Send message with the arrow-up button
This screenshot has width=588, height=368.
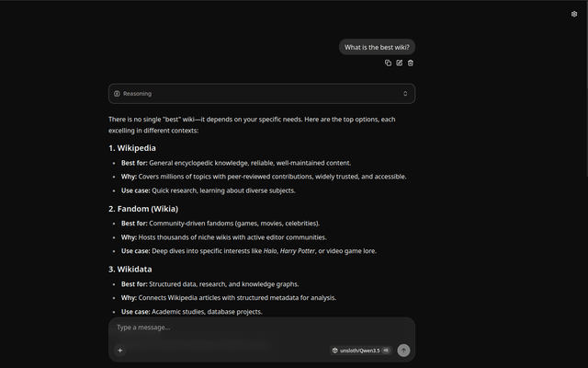click(403, 351)
